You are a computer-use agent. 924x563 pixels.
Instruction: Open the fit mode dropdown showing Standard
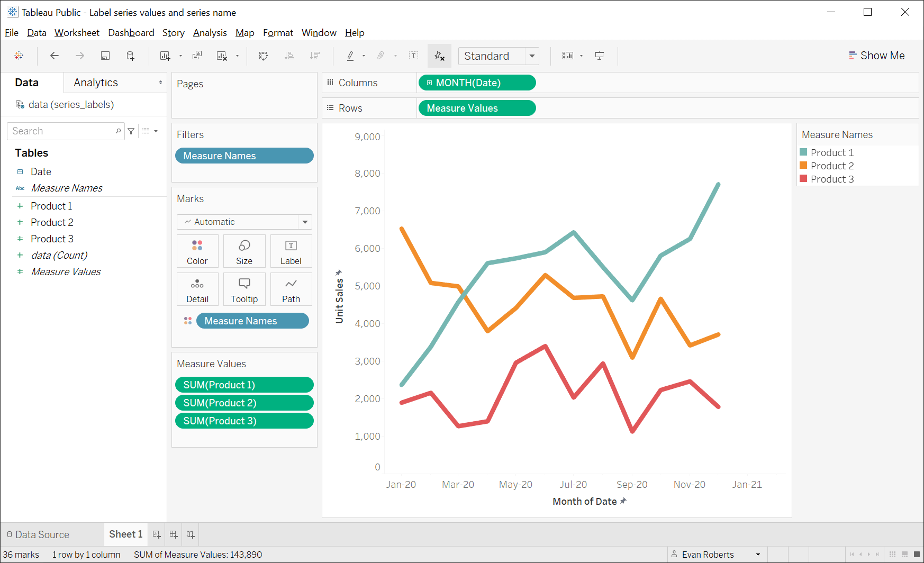tap(532, 56)
